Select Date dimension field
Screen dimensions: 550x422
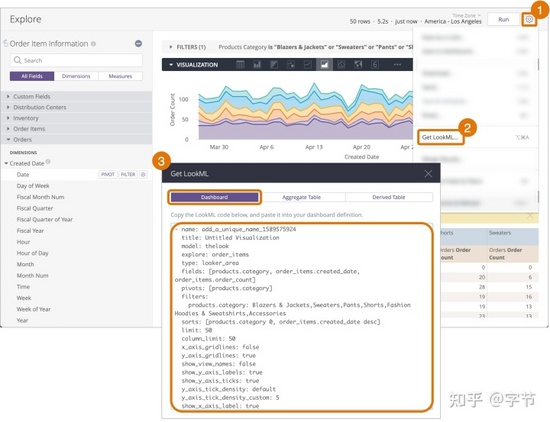[x=23, y=174]
